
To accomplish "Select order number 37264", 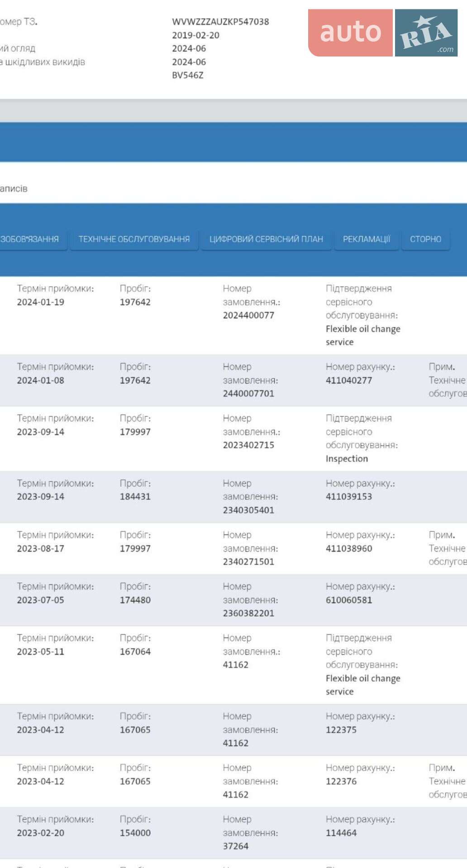I will pos(235,846).
